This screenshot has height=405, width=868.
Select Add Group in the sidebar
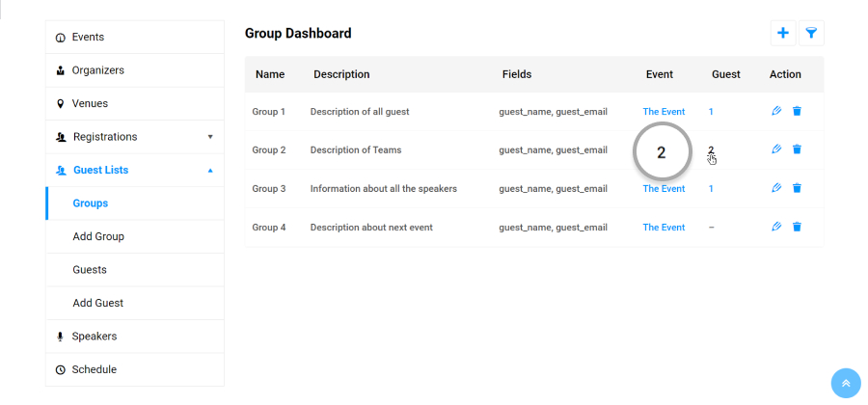135,236
